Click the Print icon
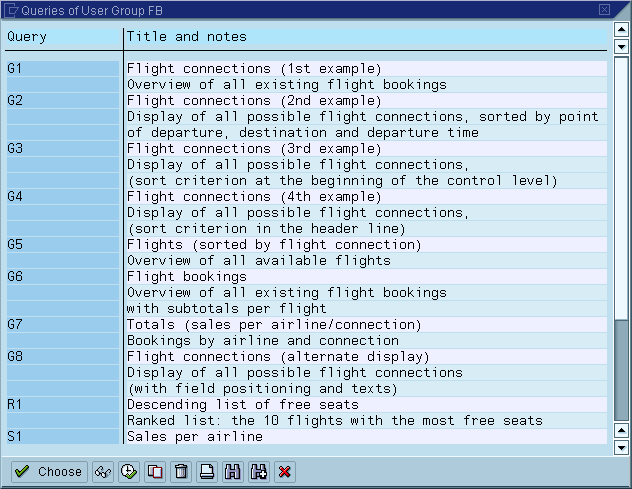The height and width of the screenshot is (489, 632). click(x=207, y=471)
